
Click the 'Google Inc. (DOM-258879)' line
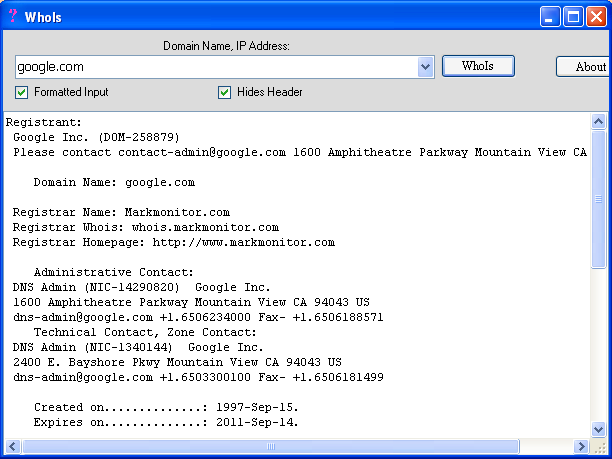(x=96, y=137)
